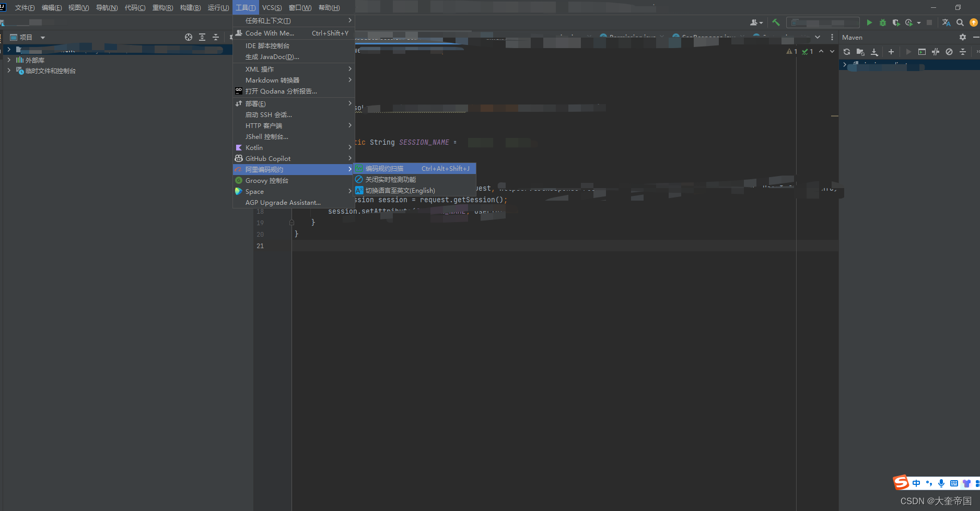Choose 生成 JavaDoc(D)... menu entry
Screen dimensions: 980x511
click(294, 57)
